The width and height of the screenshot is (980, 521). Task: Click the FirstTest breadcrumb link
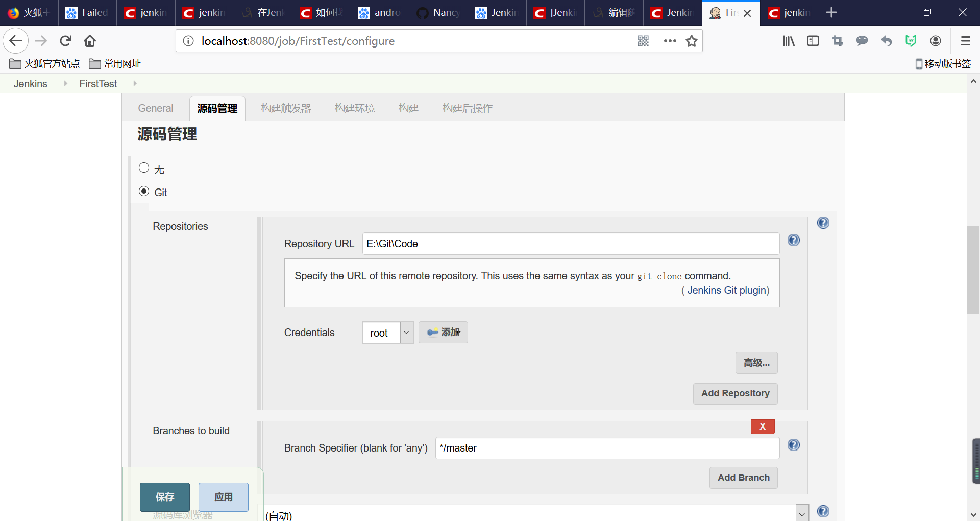(98, 83)
